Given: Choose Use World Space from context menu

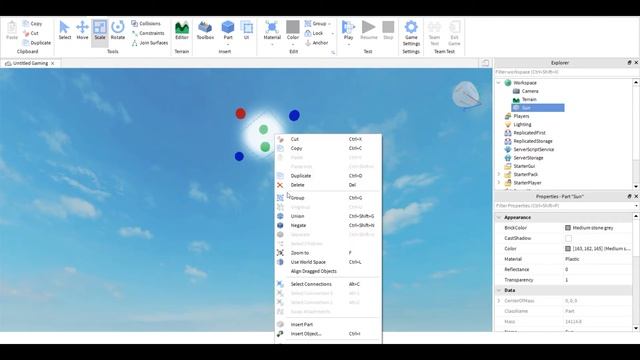Looking at the screenshot, I should tap(328, 262).
